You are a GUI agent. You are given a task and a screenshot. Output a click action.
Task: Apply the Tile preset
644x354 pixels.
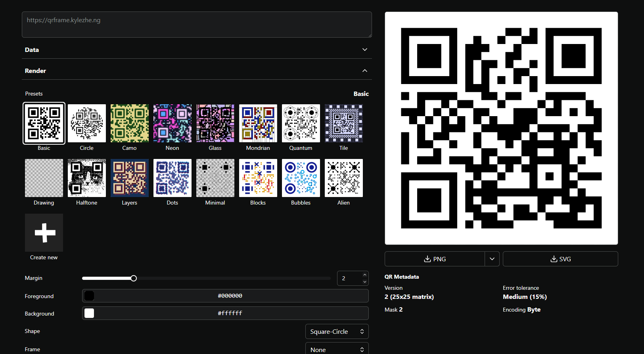(344, 123)
